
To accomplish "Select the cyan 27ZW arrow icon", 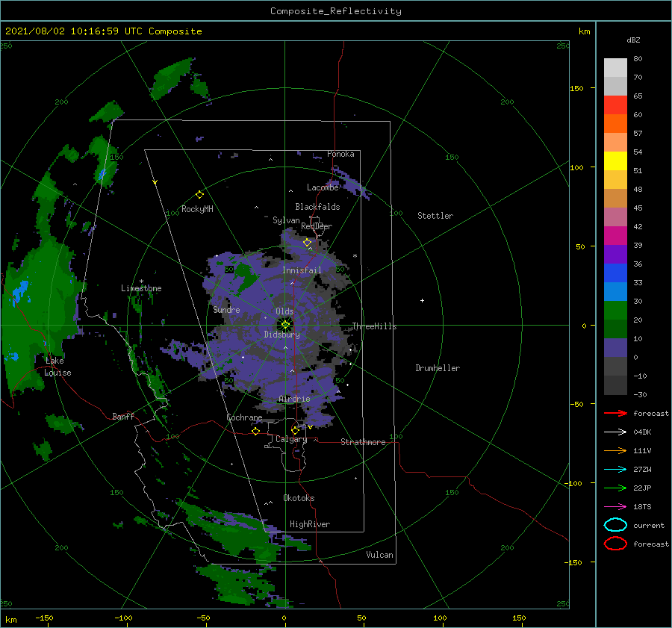I will click(x=615, y=470).
